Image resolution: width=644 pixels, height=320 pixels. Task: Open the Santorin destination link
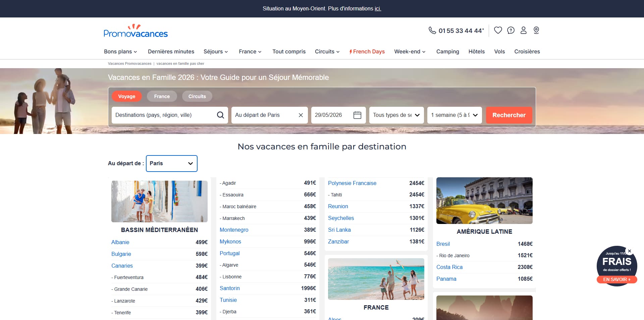click(x=230, y=288)
